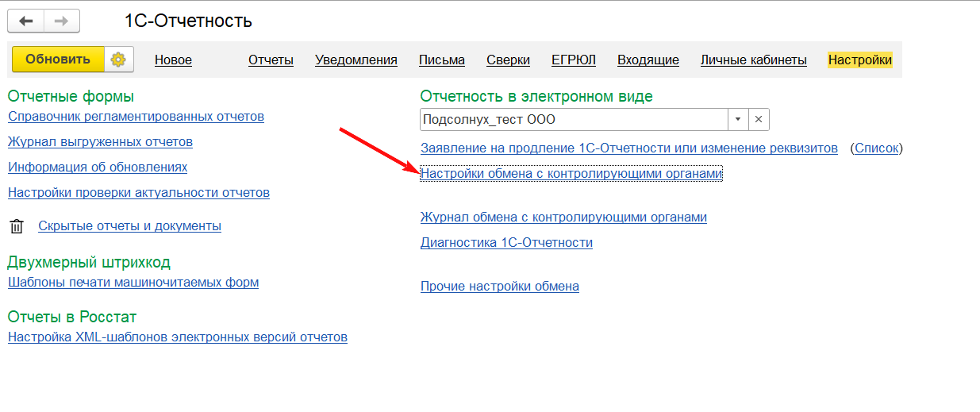The image size is (980, 412).
Task: Expand the organization dropdown arrow
Action: pos(738,119)
